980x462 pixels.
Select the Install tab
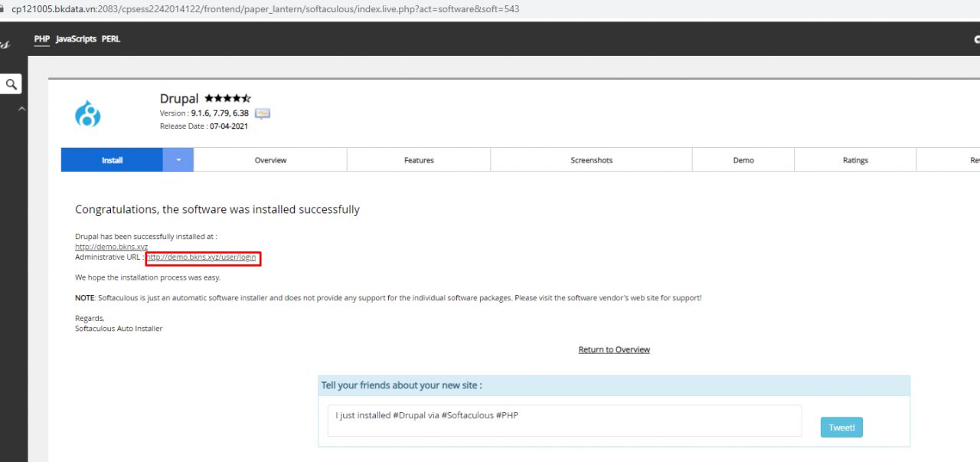click(x=112, y=160)
